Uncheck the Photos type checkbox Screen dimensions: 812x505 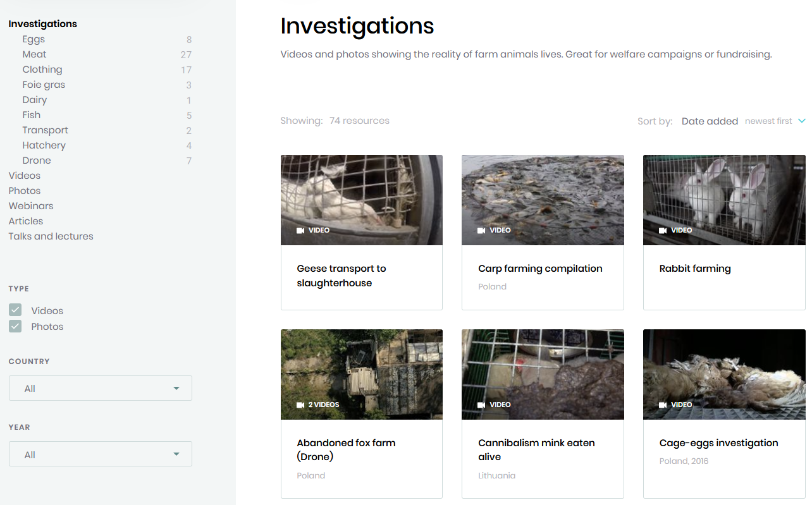(16, 326)
